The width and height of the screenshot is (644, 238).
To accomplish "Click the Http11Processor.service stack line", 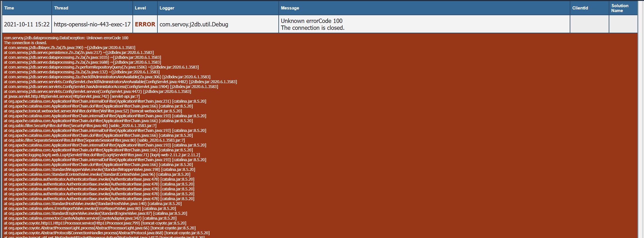I will tap(95, 223).
